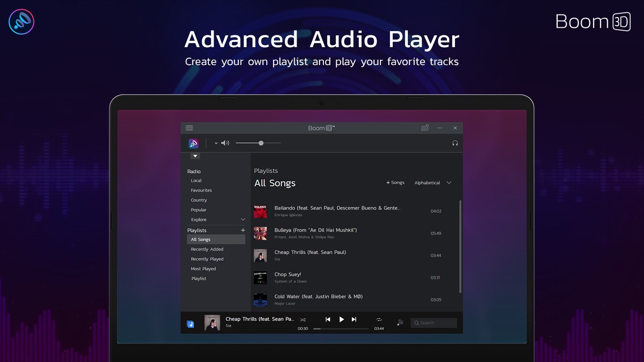Click the Boom 3D app logo button
Image resolution: width=644 pixels, height=362 pixels.
click(193, 143)
